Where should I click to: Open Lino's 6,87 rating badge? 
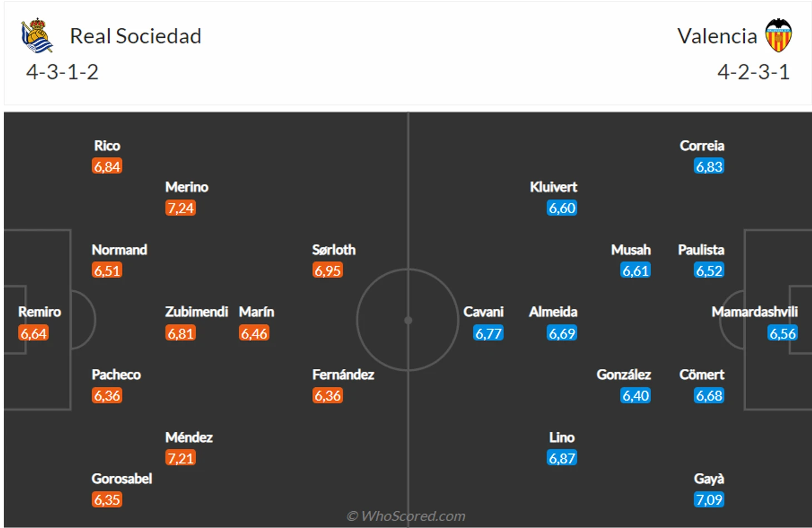click(562, 458)
